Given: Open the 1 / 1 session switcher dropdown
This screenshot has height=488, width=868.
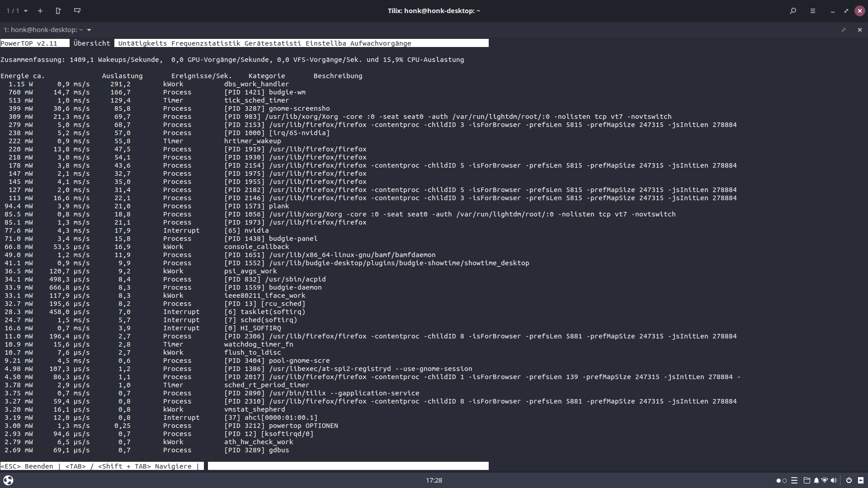Looking at the screenshot, I should coord(17,11).
